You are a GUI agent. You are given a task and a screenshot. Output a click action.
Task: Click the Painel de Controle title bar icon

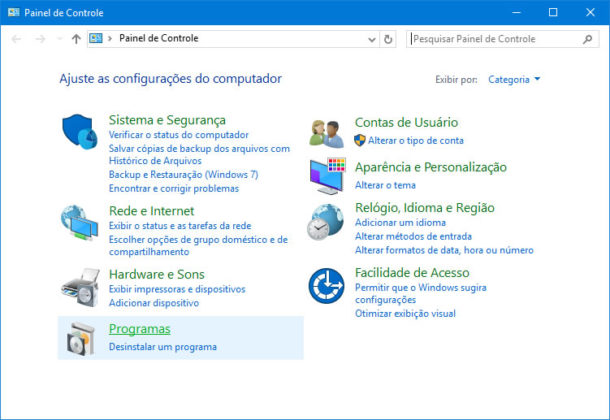point(14,12)
